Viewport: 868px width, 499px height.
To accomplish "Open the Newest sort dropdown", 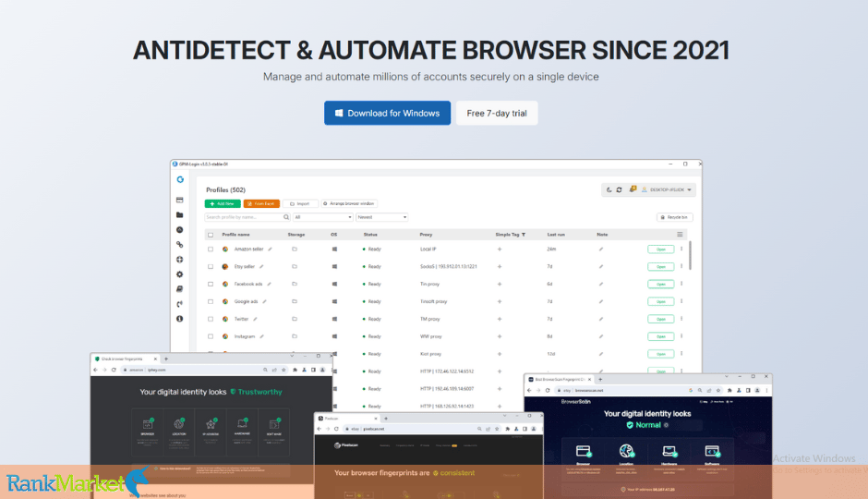I will (382, 217).
